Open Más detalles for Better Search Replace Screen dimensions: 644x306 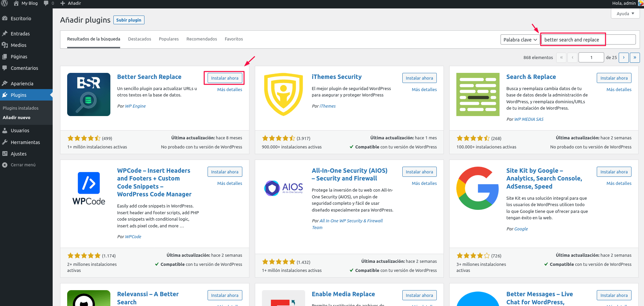tap(230, 89)
